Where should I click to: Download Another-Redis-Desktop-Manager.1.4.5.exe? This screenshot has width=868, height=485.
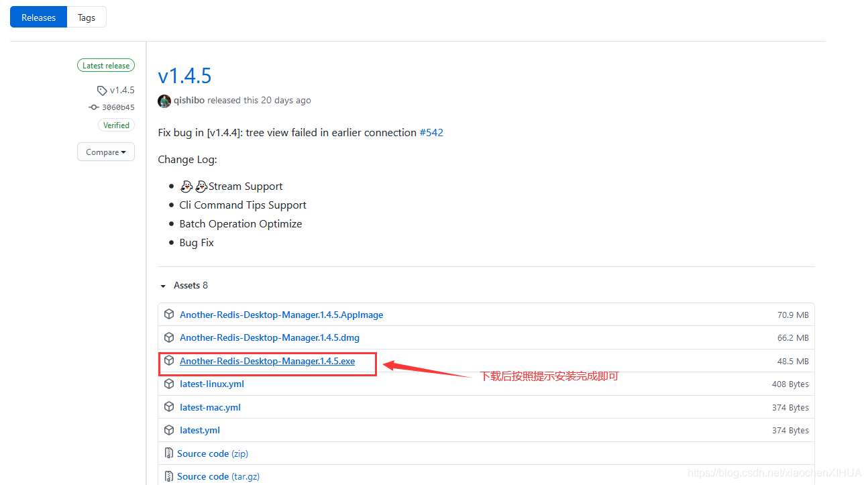(268, 361)
